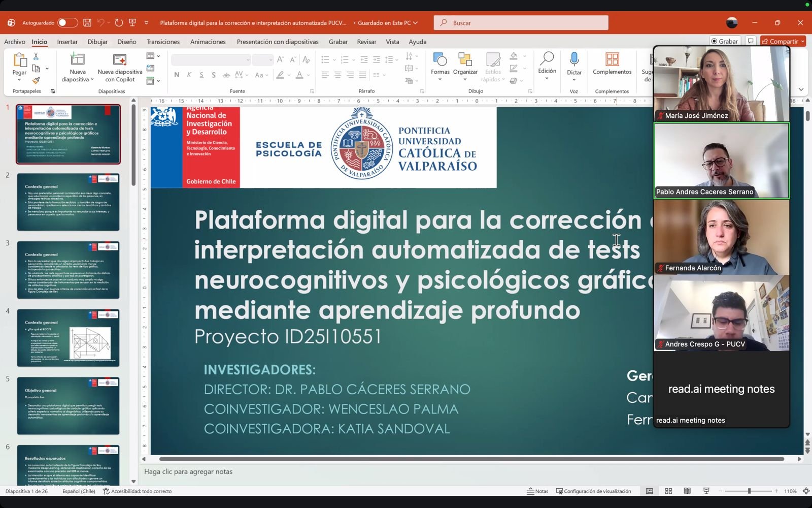812x508 pixels.
Task: Start slideshow from status bar icon
Action: tap(706, 491)
